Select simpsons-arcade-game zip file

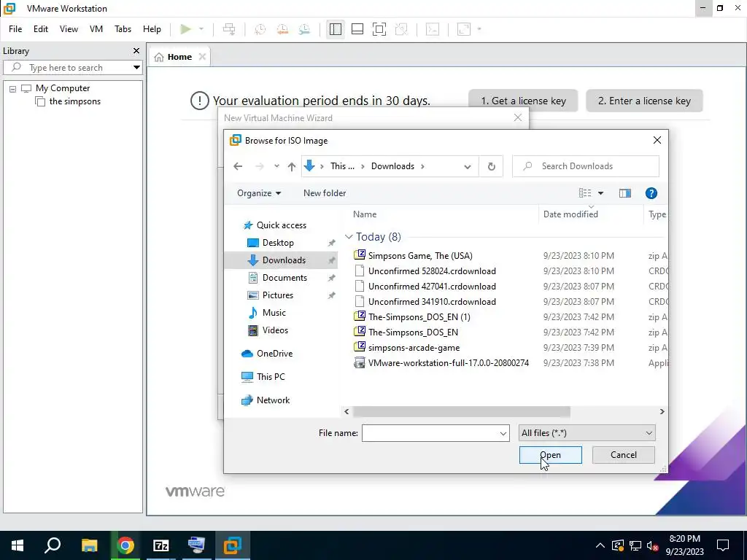414,348
